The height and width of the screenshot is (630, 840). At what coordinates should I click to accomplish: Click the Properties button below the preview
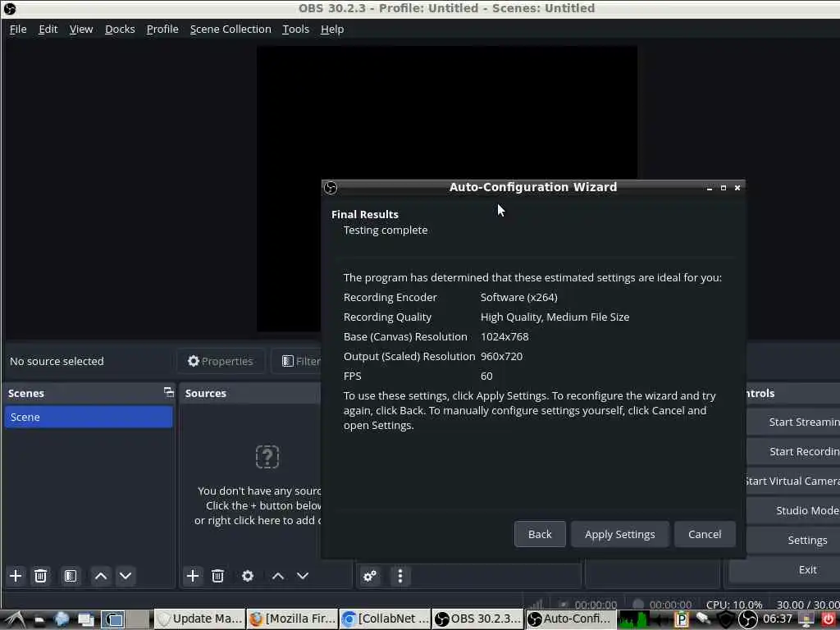[x=221, y=361]
